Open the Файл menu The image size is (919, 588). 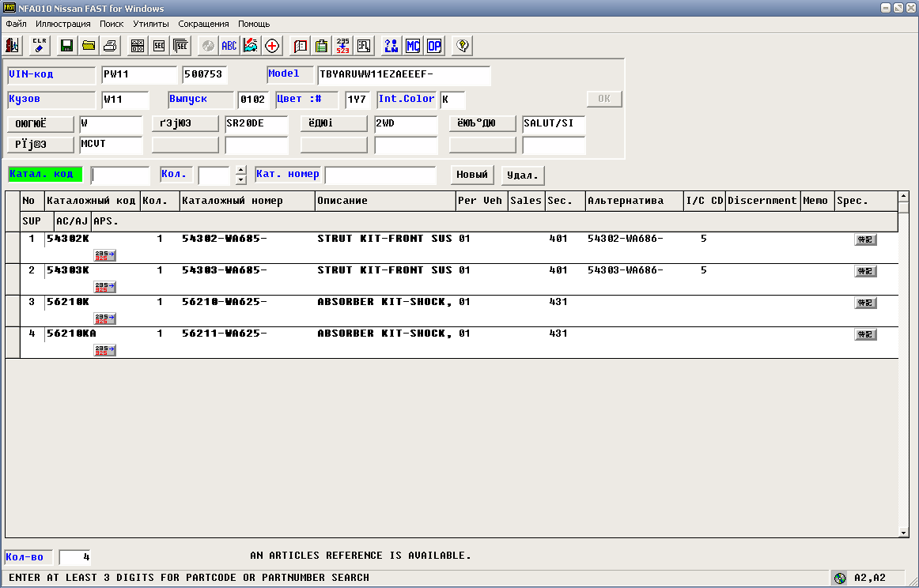(17, 24)
